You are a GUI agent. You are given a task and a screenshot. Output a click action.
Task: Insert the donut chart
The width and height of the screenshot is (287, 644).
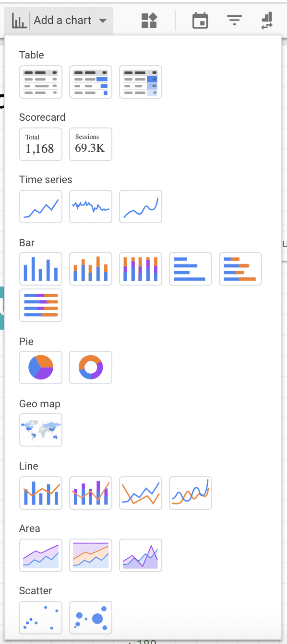point(91,368)
